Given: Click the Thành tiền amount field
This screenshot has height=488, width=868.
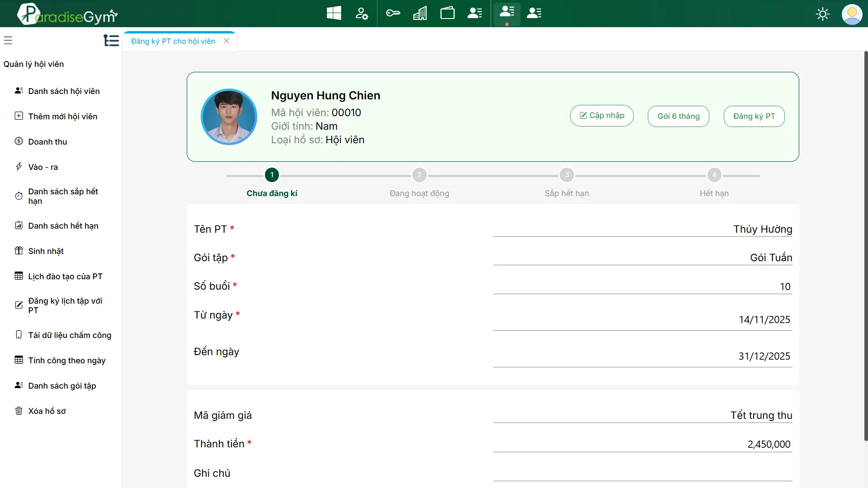Looking at the screenshot, I should point(642,444).
